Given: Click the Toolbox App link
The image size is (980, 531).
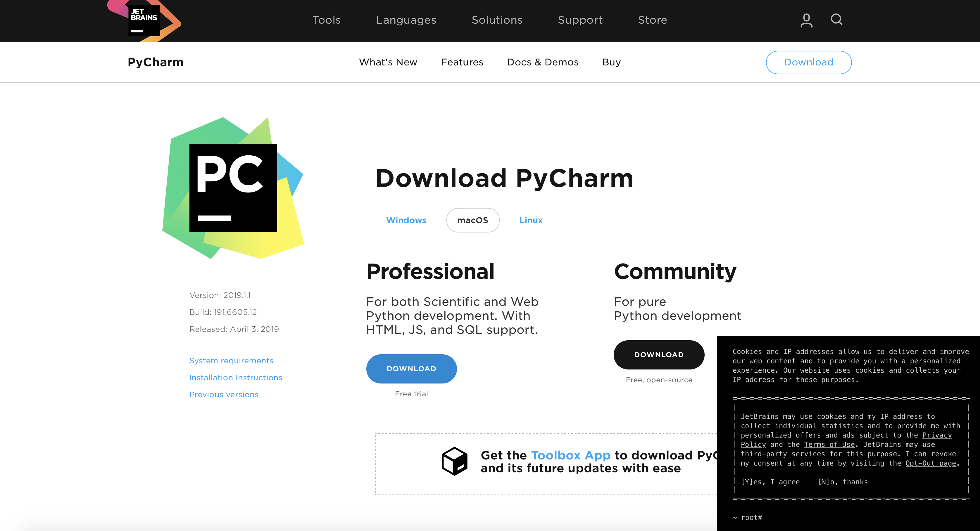Looking at the screenshot, I should tap(570, 455).
